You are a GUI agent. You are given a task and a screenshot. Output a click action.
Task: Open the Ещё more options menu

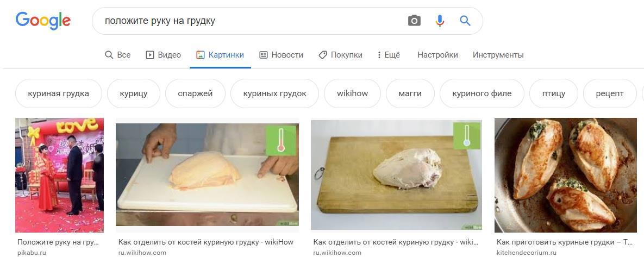[388, 55]
